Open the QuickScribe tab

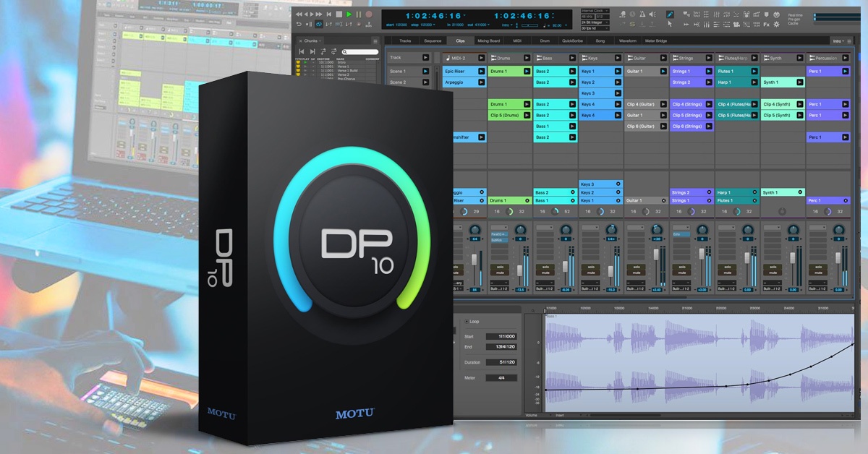(x=573, y=41)
